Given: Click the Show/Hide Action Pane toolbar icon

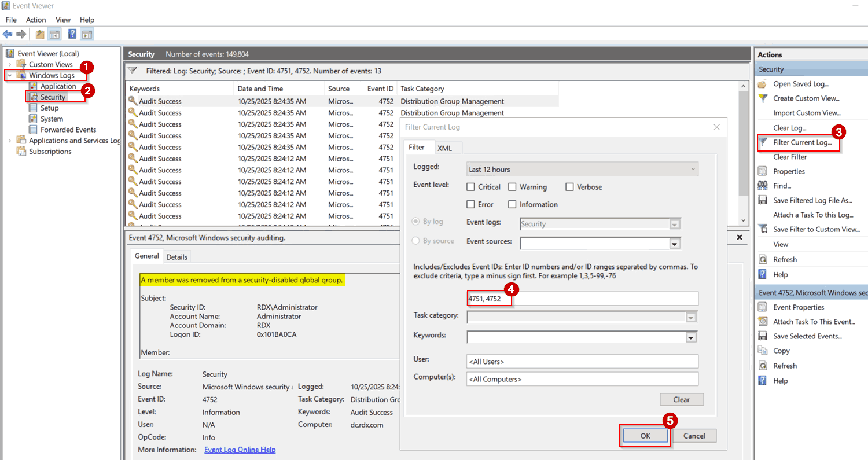Looking at the screenshot, I should (x=87, y=34).
